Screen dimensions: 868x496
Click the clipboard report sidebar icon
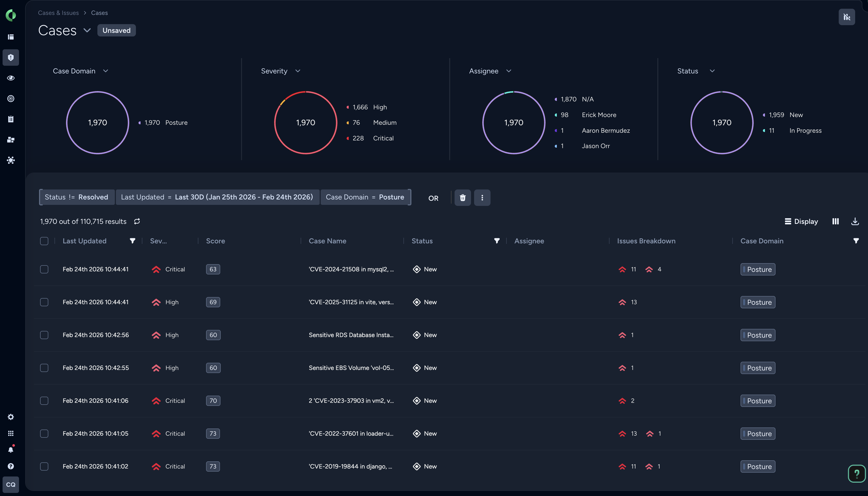click(11, 119)
